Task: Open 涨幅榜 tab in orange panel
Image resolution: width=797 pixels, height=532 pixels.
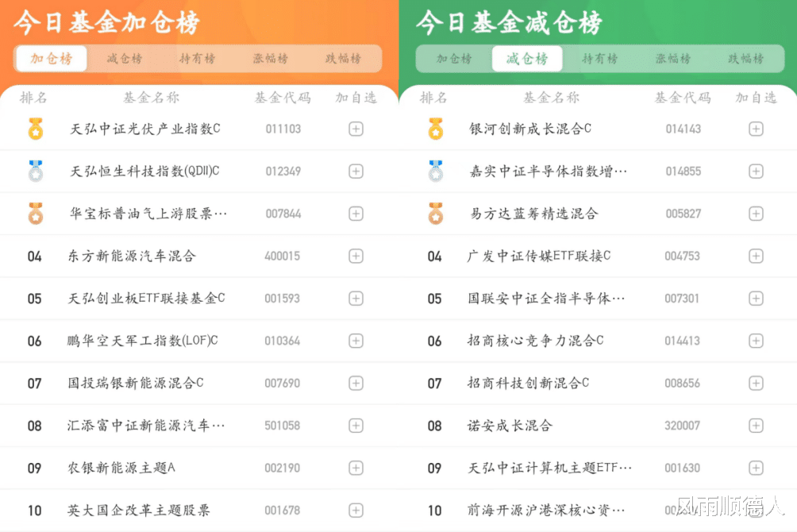Action: point(271,59)
